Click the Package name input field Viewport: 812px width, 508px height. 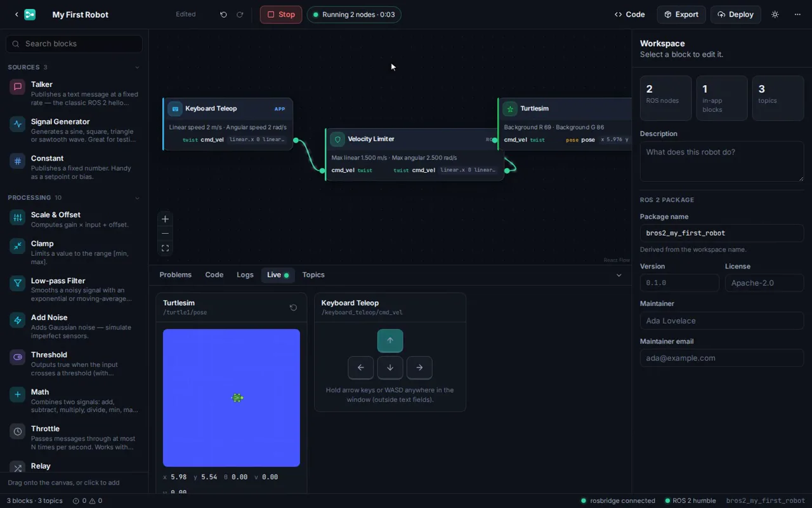point(722,233)
